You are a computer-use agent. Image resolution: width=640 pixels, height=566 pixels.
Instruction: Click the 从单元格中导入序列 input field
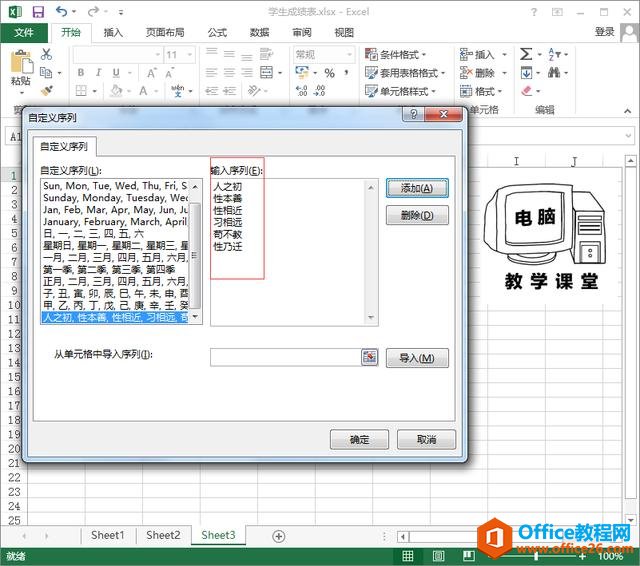[x=285, y=357]
